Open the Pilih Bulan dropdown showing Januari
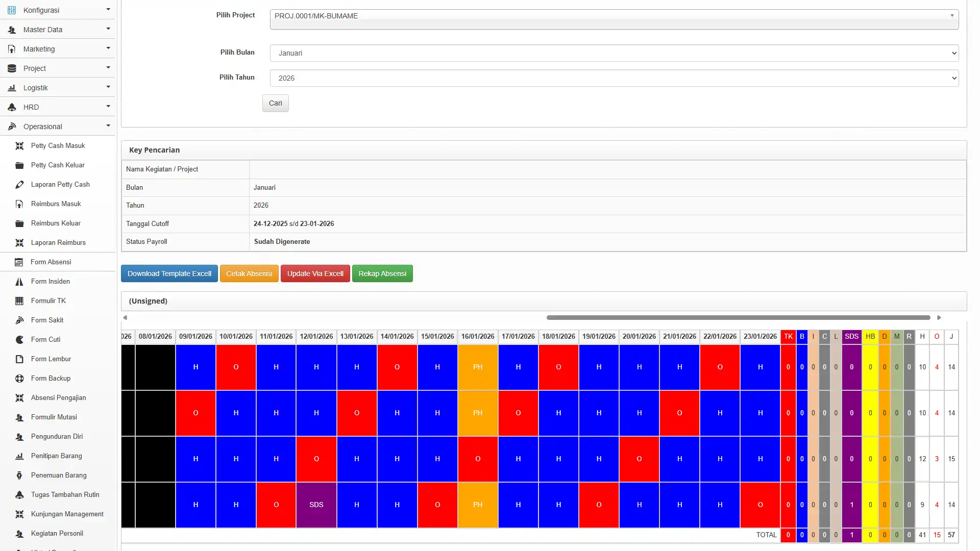This screenshot has width=980, height=551. 614,53
